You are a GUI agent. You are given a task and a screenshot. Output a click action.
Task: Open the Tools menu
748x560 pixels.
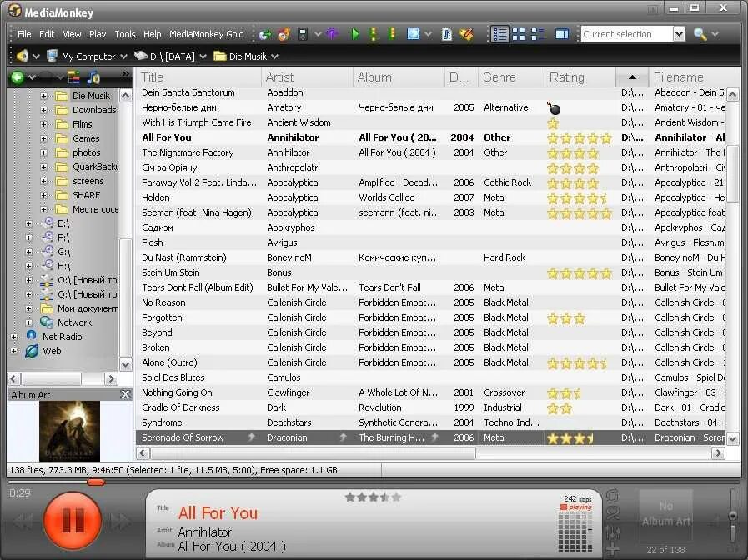click(124, 34)
